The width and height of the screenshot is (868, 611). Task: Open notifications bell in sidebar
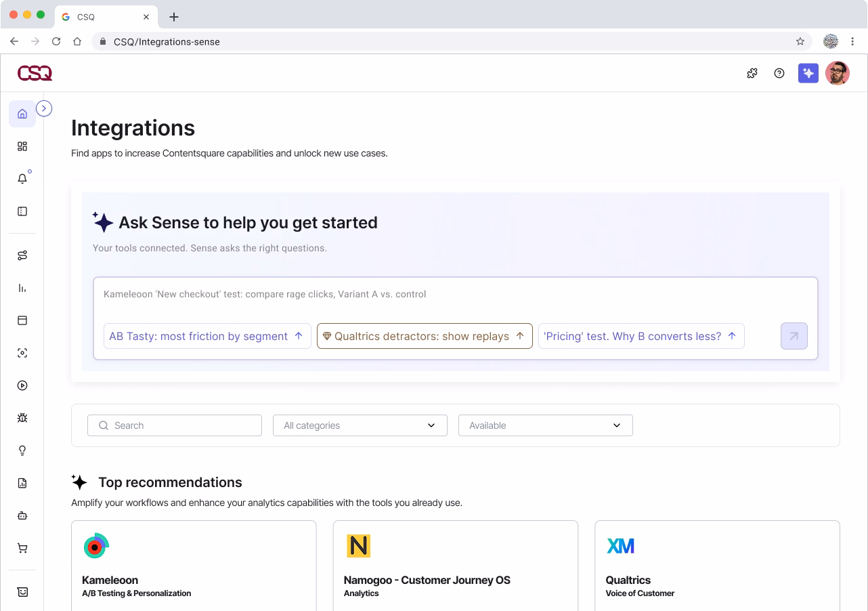pyautogui.click(x=22, y=179)
